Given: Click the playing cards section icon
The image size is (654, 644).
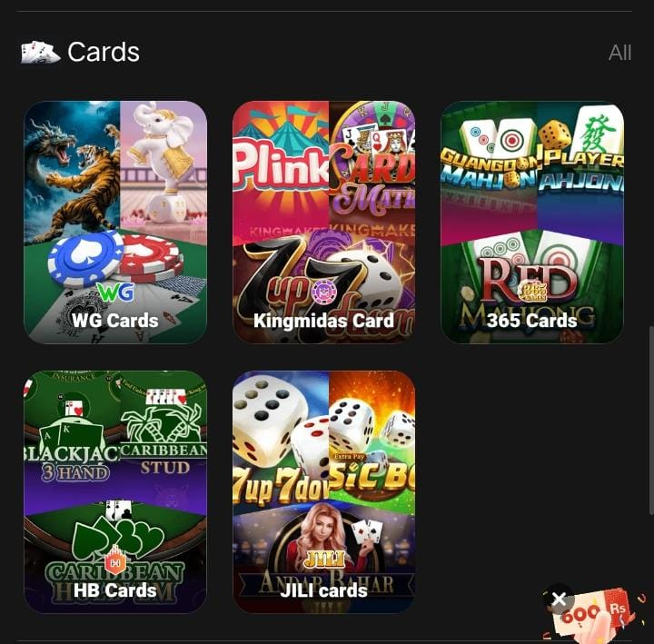Looking at the screenshot, I should coord(41,53).
